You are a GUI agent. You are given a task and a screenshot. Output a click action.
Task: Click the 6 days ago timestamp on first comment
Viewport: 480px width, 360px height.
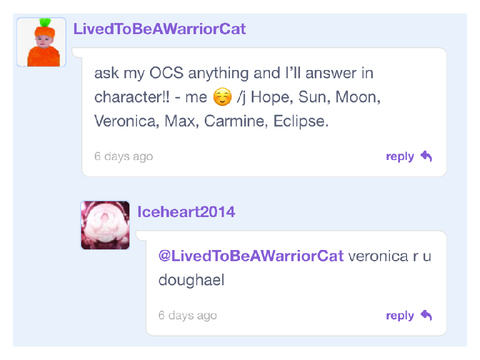(x=123, y=156)
